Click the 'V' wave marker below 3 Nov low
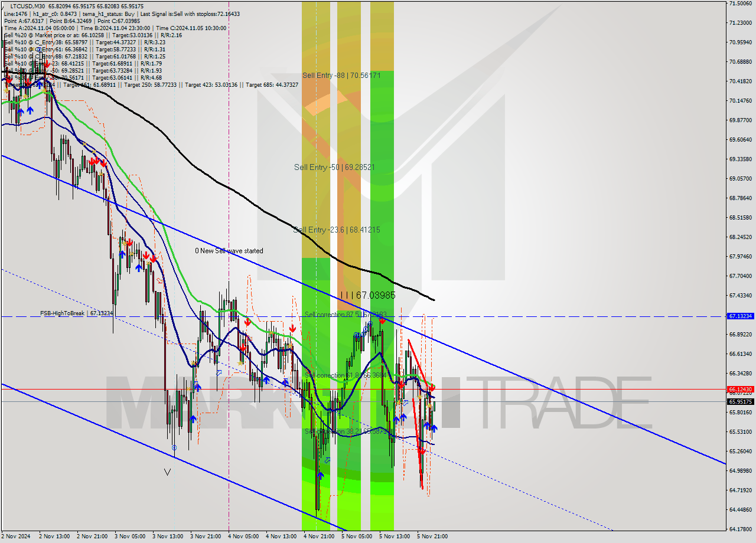The width and height of the screenshot is (756, 543). [168, 472]
